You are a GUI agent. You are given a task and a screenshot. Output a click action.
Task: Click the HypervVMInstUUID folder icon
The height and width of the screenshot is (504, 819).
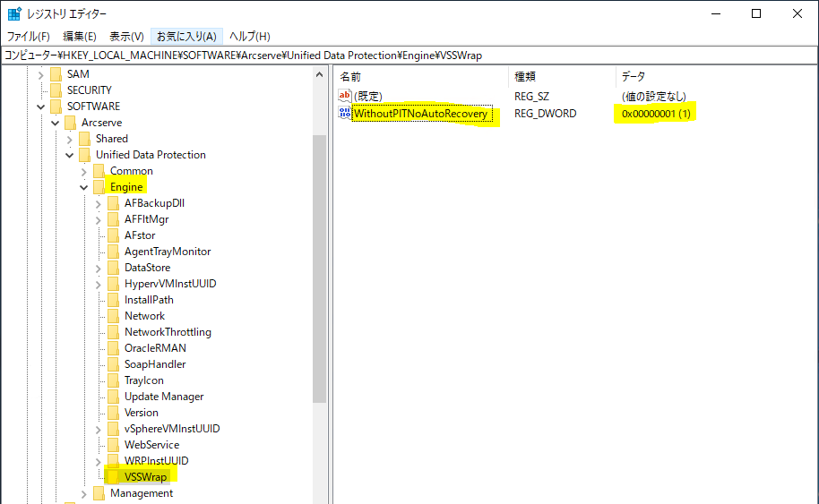click(x=113, y=284)
